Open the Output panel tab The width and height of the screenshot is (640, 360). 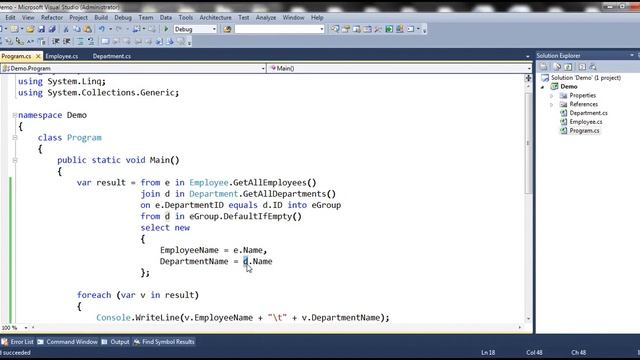click(x=115, y=342)
